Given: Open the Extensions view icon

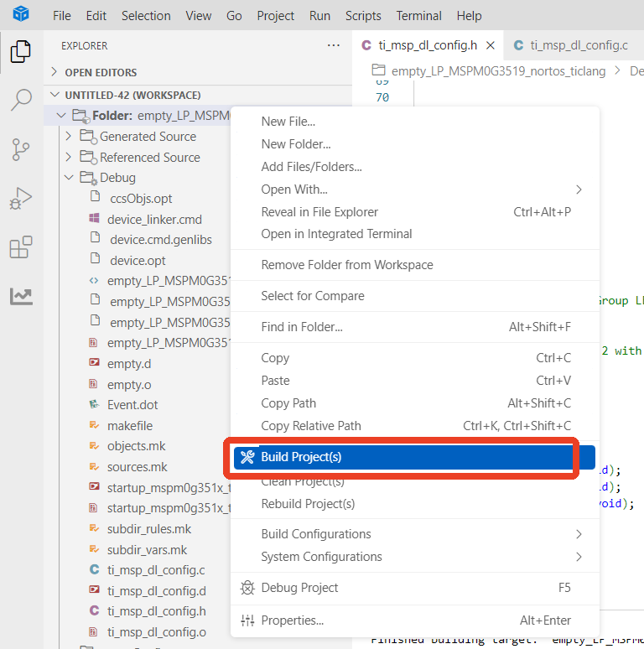Looking at the screenshot, I should pos(21,247).
